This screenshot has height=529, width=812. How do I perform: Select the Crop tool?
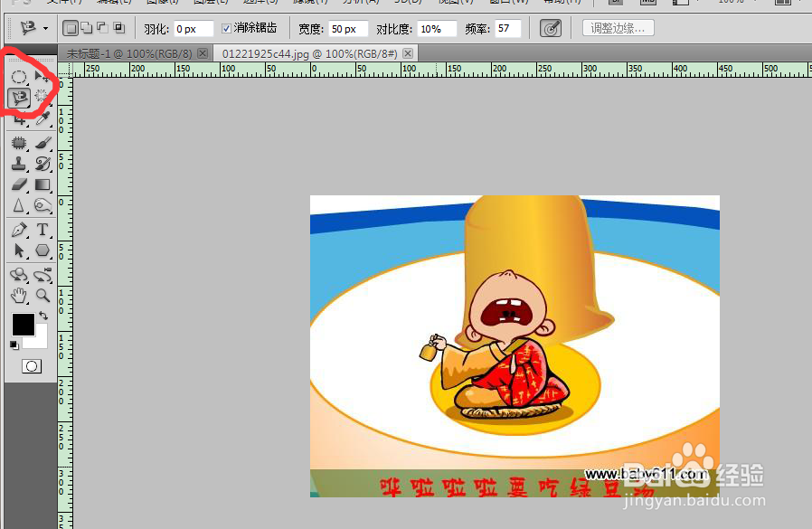(x=19, y=119)
